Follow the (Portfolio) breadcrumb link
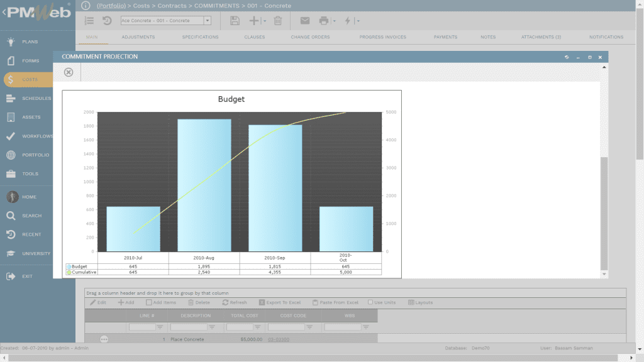644x362 pixels. coord(111,6)
